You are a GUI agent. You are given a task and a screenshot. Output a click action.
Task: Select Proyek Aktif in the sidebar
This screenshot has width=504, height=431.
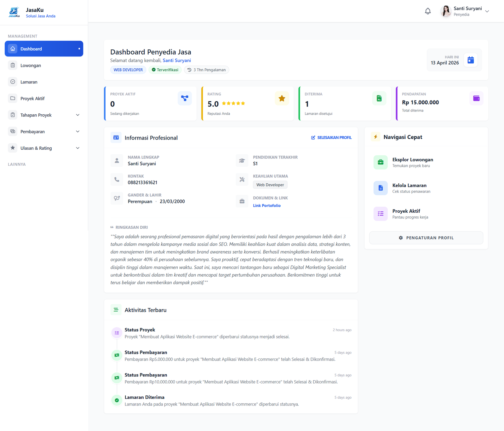44,98
